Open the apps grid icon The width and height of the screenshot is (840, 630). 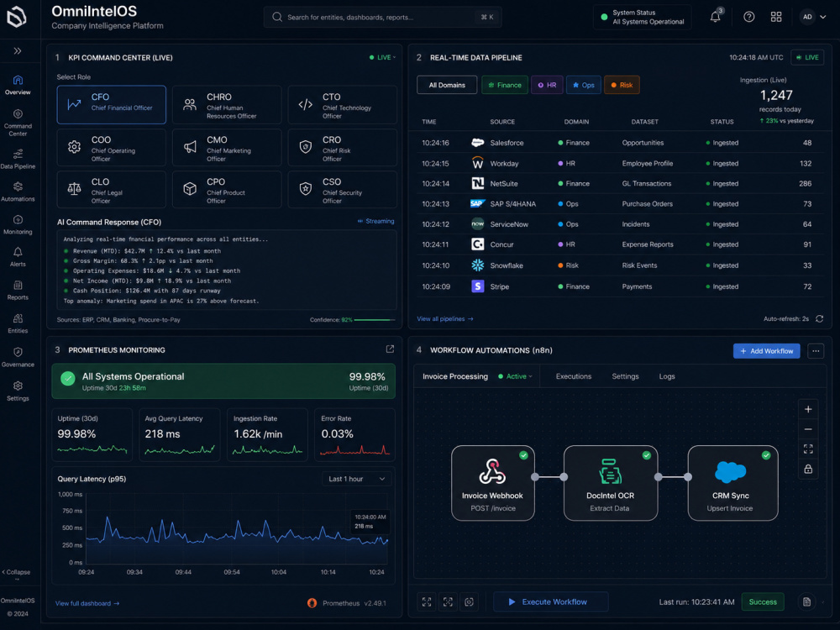point(775,17)
